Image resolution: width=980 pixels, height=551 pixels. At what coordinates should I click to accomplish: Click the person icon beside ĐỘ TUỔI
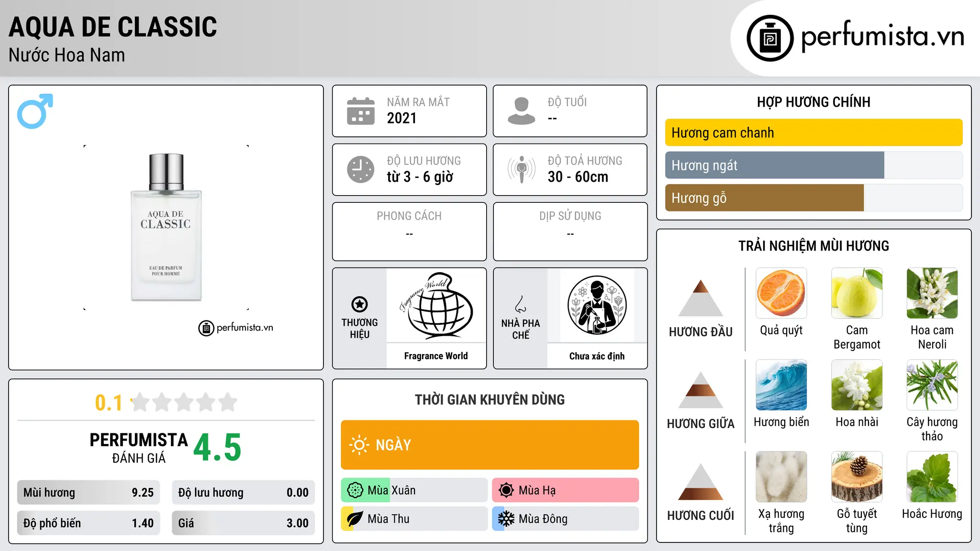[x=522, y=111]
